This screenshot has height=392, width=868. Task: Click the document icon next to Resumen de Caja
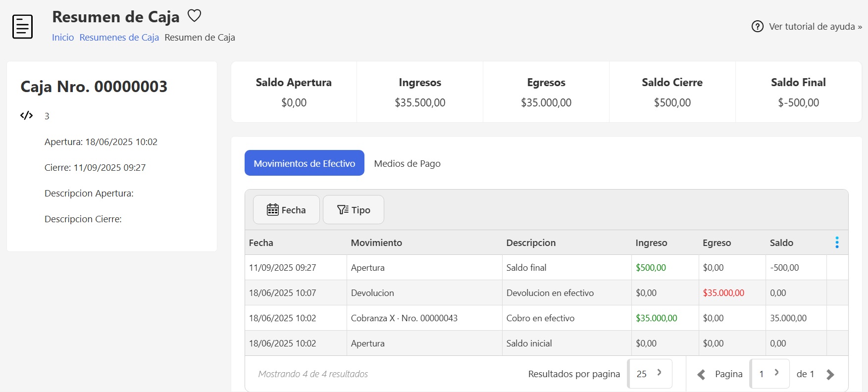[x=22, y=27]
